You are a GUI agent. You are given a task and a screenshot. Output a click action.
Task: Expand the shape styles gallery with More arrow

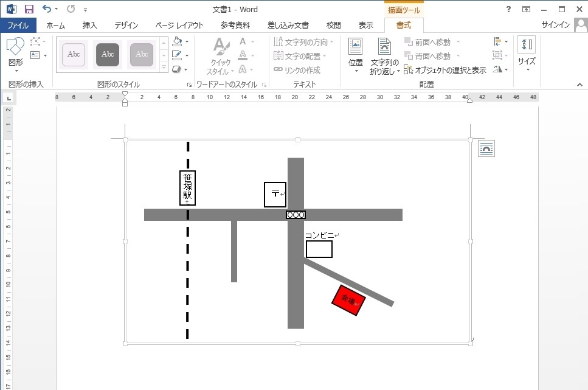coord(164,68)
